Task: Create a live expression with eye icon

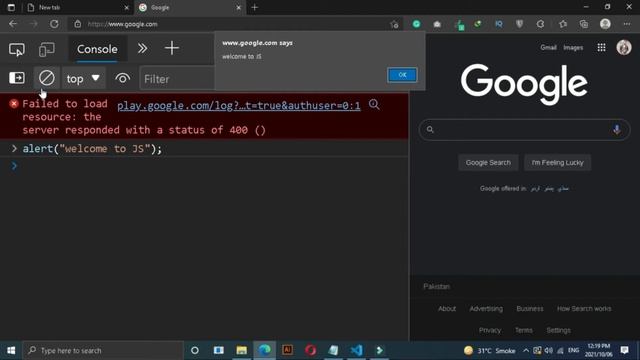Action: [122, 78]
